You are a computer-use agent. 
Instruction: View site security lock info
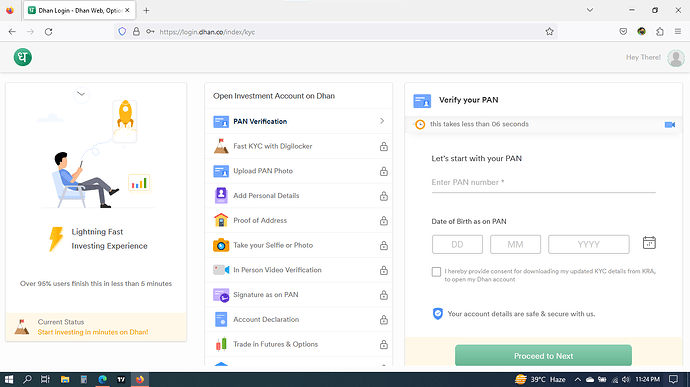tap(136, 32)
